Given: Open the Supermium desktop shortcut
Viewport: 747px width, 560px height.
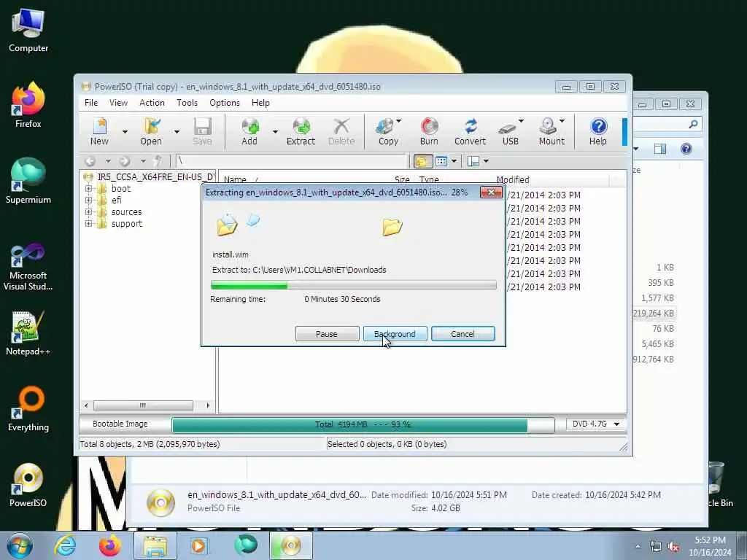Looking at the screenshot, I should tap(28, 182).
